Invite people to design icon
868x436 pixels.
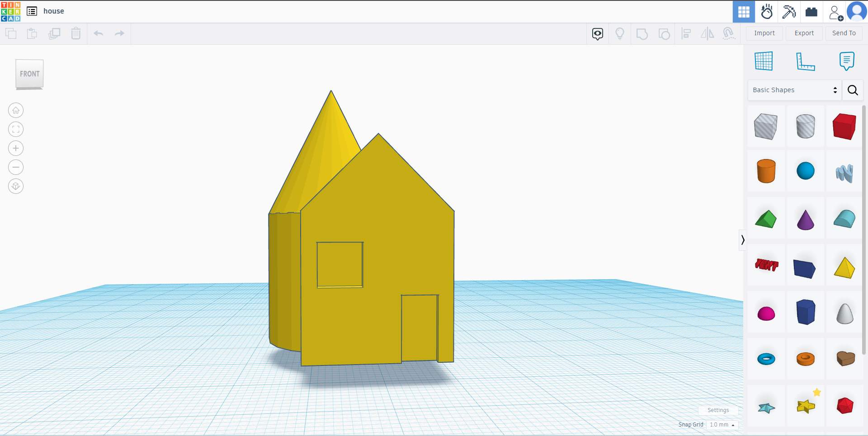tap(835, 12)
